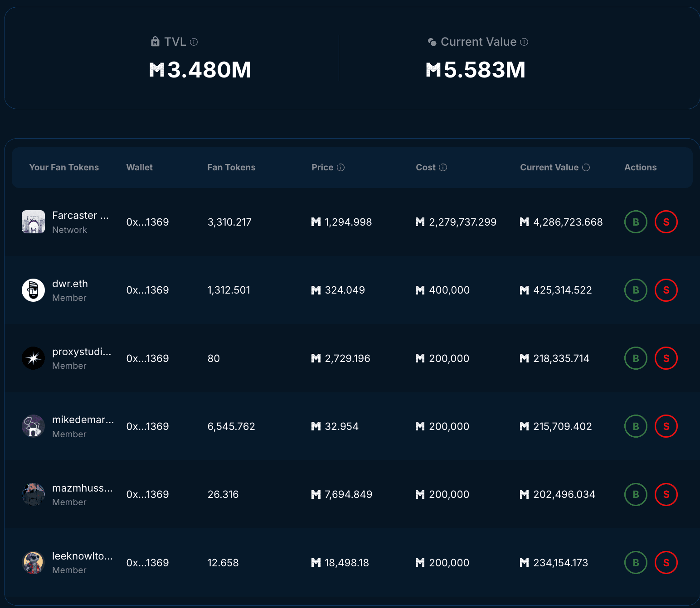
Task: Click Current Value column header info icon
Action: click(586, 168)
